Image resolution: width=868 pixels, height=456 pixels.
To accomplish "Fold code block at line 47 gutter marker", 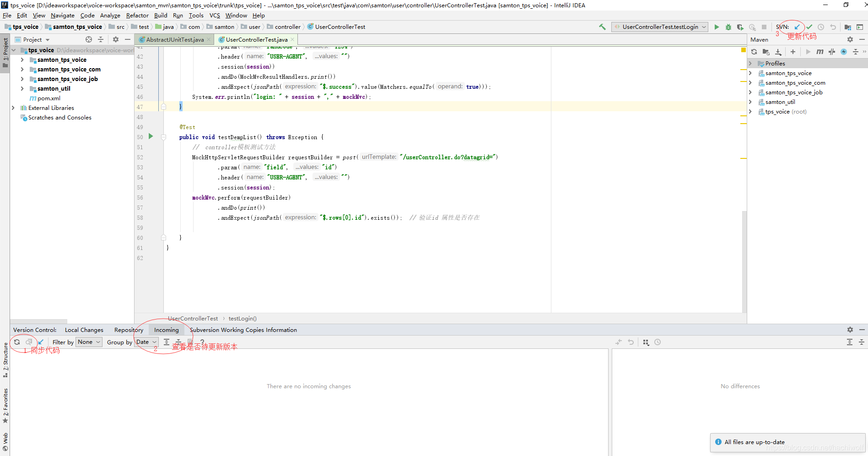I will 163,107.
